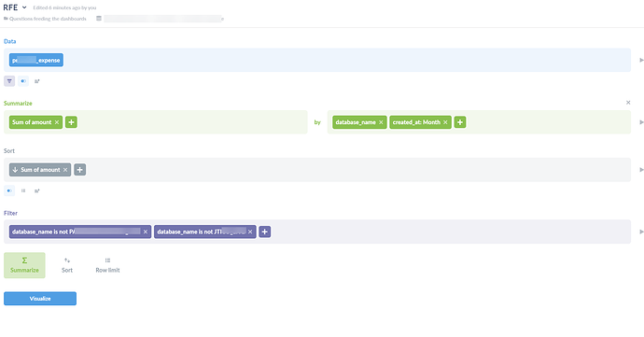
Task: Add another sort column
Action: [x=79, y=170]
